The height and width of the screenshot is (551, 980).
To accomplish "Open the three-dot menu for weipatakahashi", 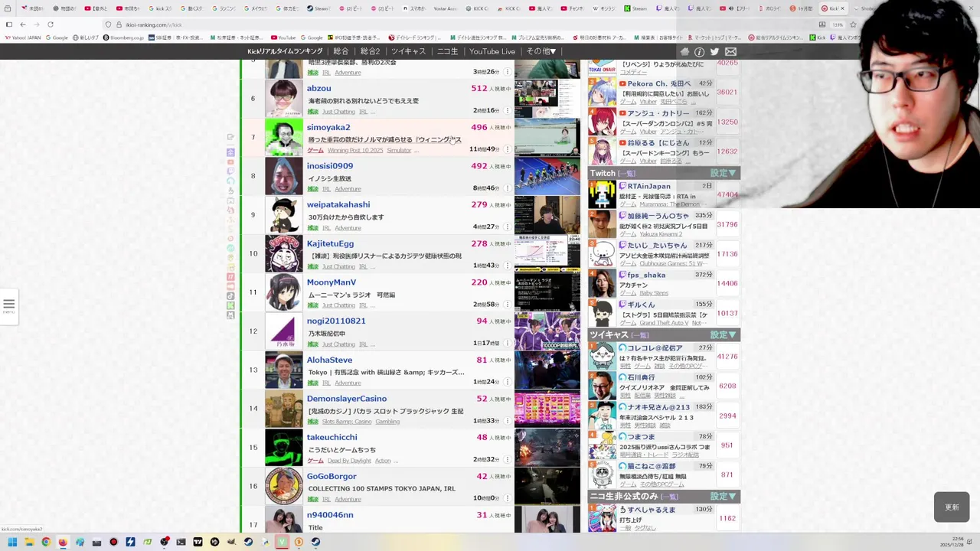I will pos(507,227).
